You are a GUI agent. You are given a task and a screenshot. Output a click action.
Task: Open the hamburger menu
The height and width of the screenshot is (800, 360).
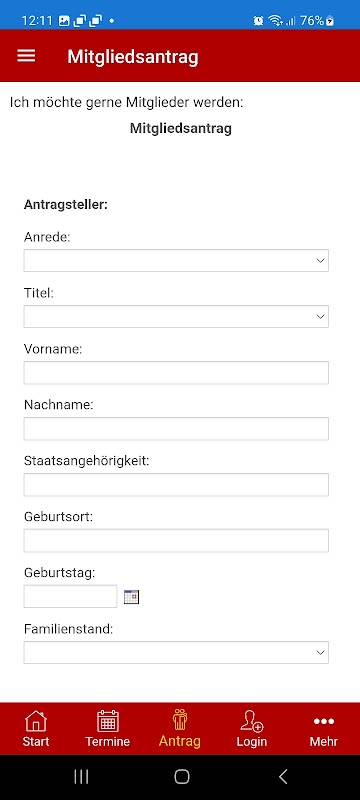[x=27, y=56]
